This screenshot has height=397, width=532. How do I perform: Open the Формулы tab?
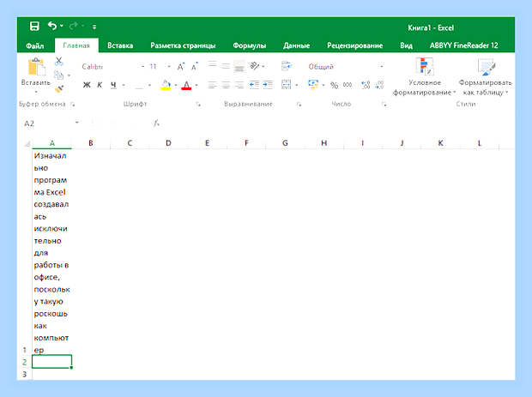[250, 45]
